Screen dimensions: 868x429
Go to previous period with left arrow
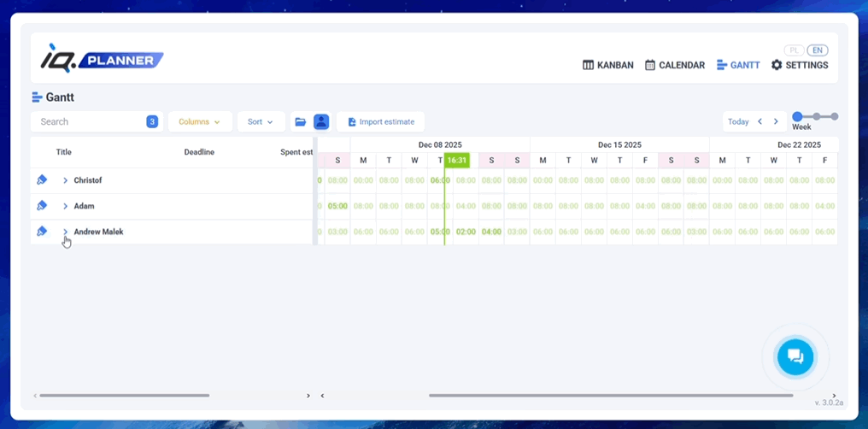pyautogui.click(x=759, y=122)
